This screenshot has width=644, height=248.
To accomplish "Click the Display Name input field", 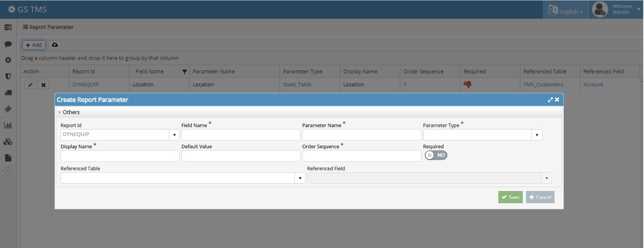I will [x=120, y=156].
